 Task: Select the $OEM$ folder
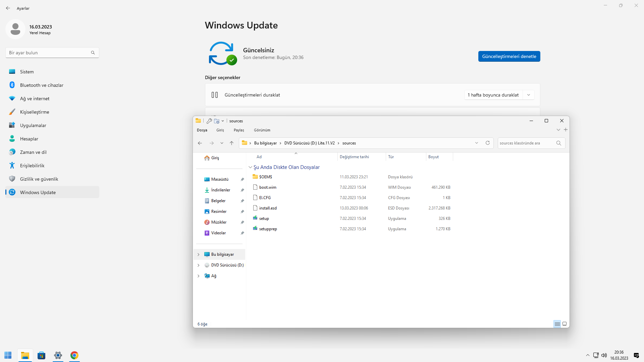click(x=351, y=177)
